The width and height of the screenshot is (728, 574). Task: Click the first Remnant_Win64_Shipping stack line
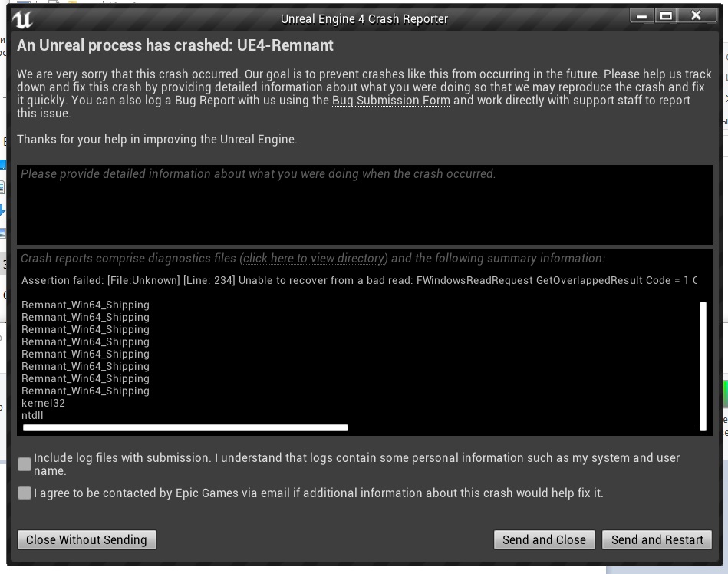pyautogui.click(x=85, y=305)
